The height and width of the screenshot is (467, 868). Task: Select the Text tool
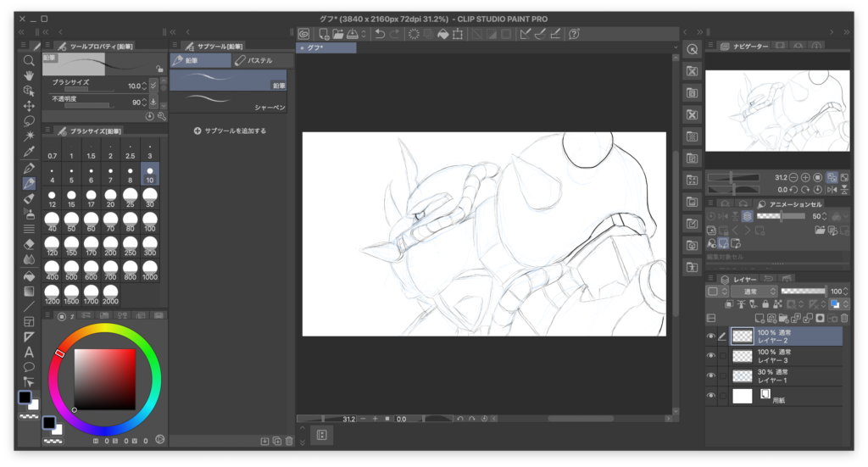29,352
